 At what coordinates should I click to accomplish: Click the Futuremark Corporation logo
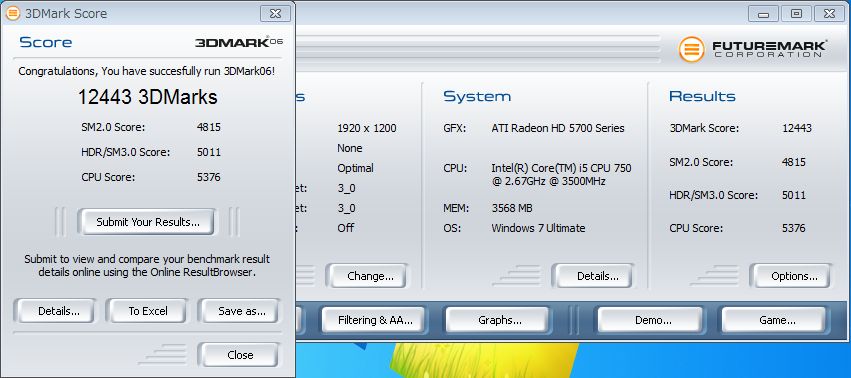tap(753, 49)
